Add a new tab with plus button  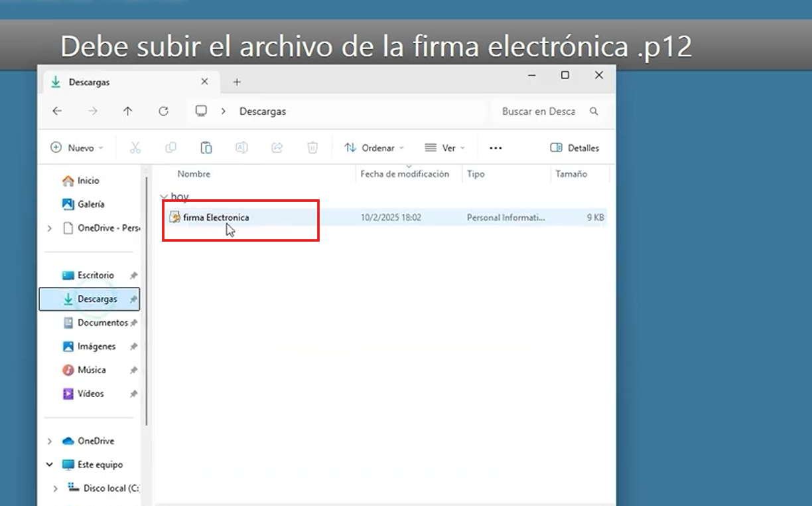[x=237, y=82]
